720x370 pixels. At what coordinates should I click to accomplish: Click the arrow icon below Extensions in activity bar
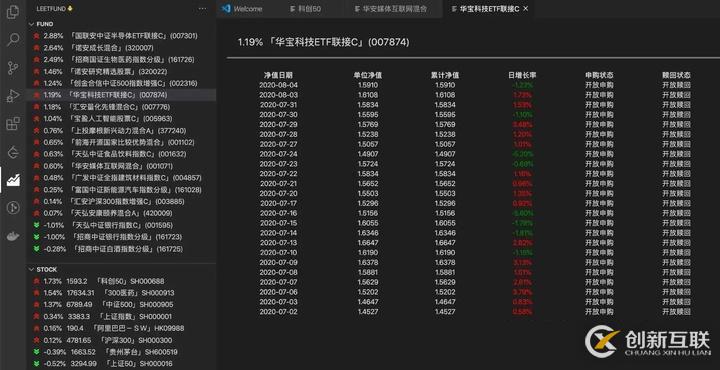(13, 152)
